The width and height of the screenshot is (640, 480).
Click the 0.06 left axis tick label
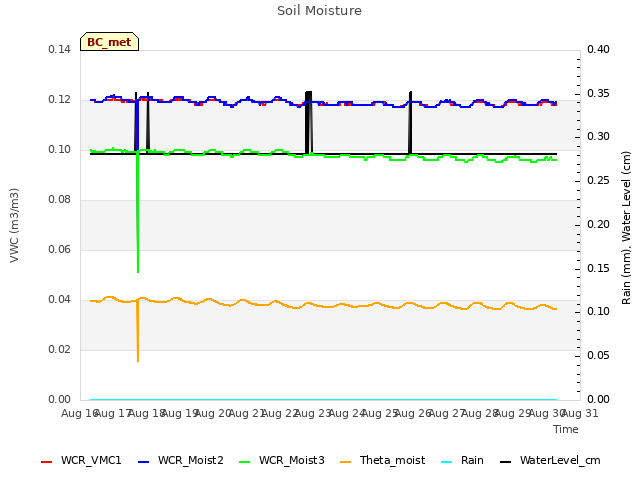[x=60, y=249]
